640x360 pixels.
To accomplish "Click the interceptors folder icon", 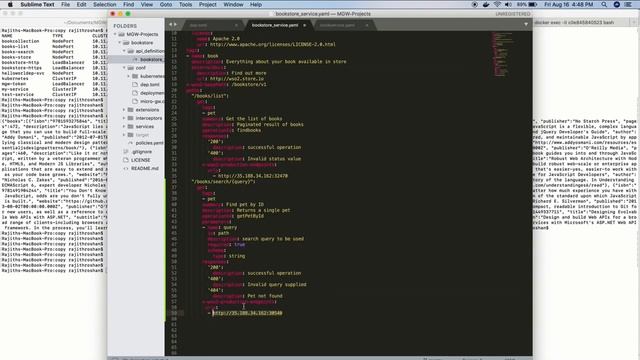I will click(131, 118).
